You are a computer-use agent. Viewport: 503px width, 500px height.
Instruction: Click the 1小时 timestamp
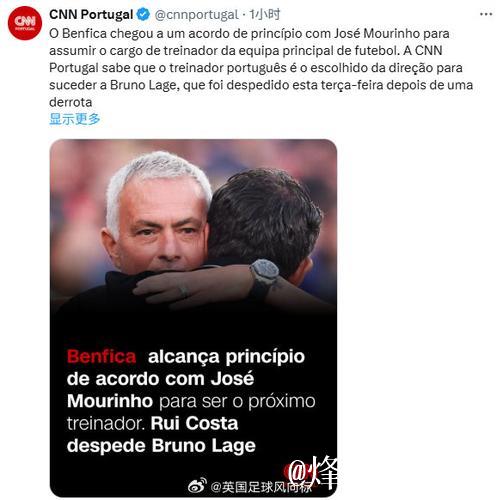[x=265, y=14]
